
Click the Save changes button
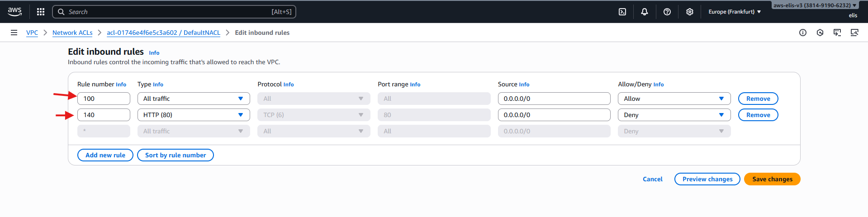coord(772,179)
